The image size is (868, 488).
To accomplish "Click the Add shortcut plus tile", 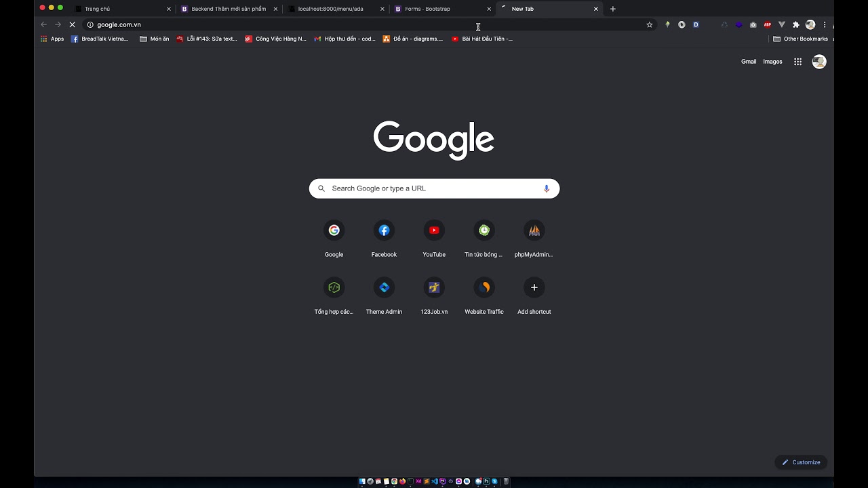I will pyautogui.click(x=534, y=296).
